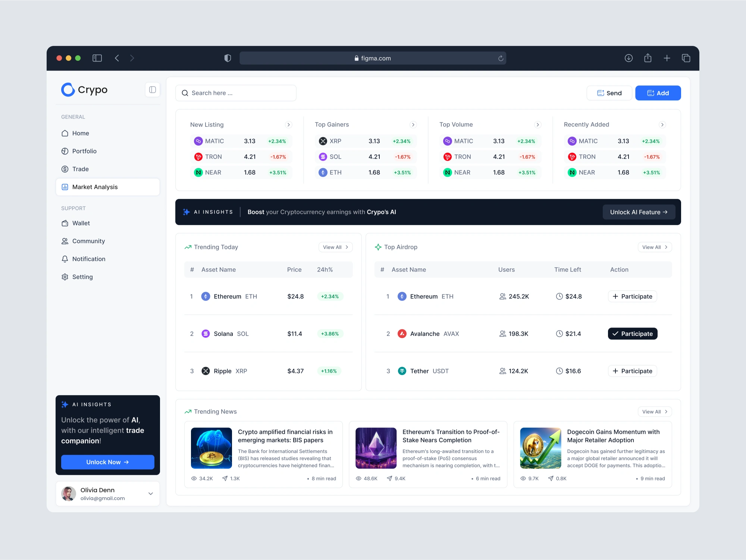The height and width of the screenshot is (560, 746).
Task: Reload page via address bar icon
Action: tap(501, 58)
